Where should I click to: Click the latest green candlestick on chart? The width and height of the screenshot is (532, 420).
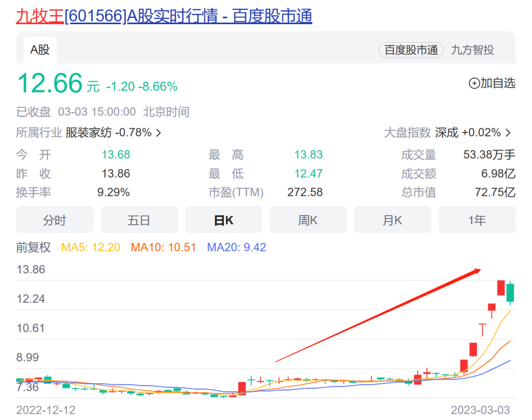pyautogui.click(x=510, y=292)
